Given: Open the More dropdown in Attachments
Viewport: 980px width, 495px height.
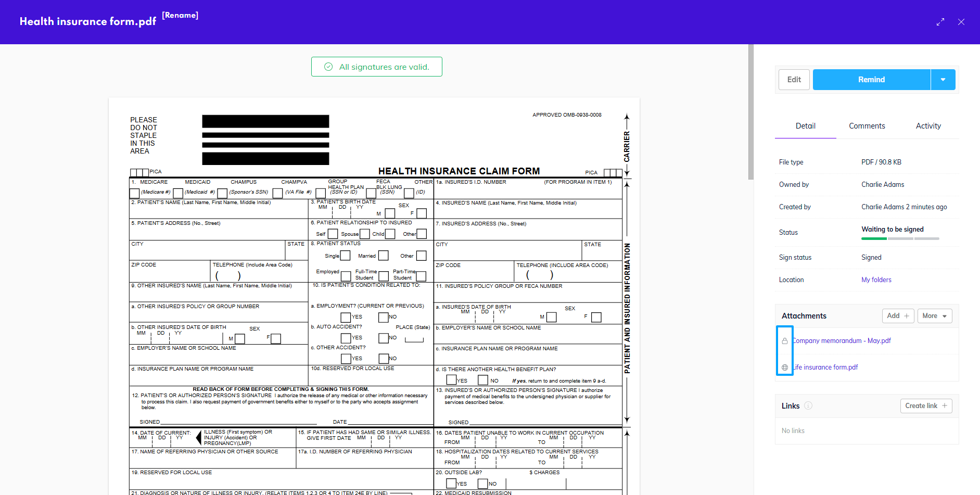Looking at the screenshot, I should pyautogui.click(x=934, y=316).
